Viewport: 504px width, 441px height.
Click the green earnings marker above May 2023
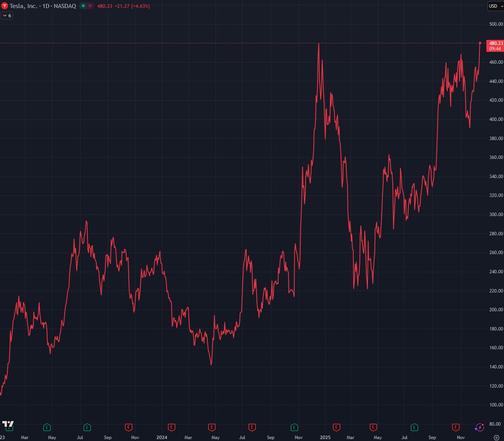47,428
